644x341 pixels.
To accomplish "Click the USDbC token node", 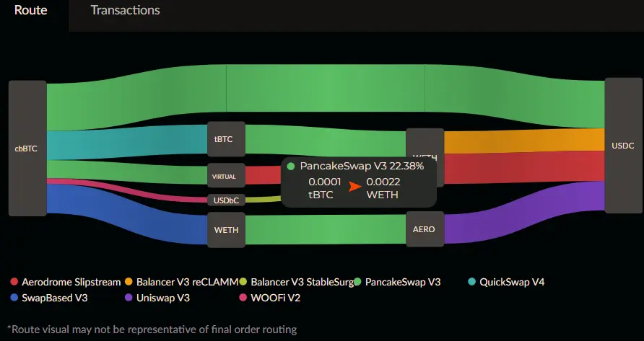I will (x=226, y=200).
